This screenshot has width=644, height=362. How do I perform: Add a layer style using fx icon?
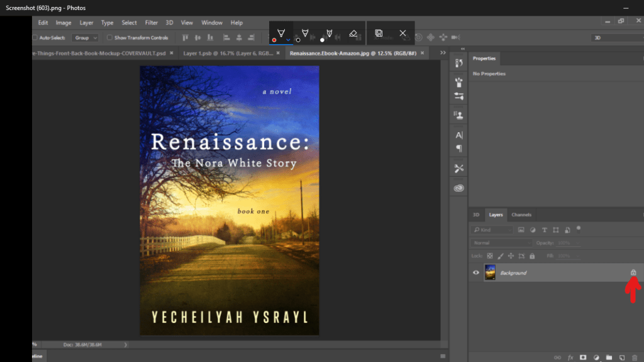(x=570, y=357)
